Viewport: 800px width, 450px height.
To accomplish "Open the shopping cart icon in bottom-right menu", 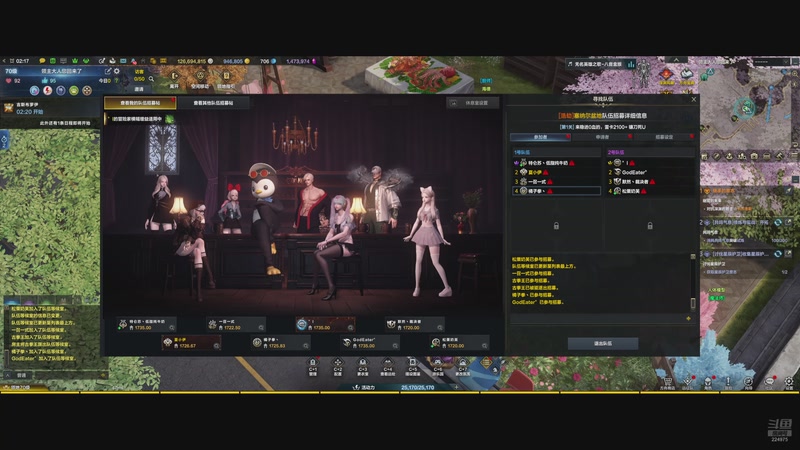I will 667,381.
